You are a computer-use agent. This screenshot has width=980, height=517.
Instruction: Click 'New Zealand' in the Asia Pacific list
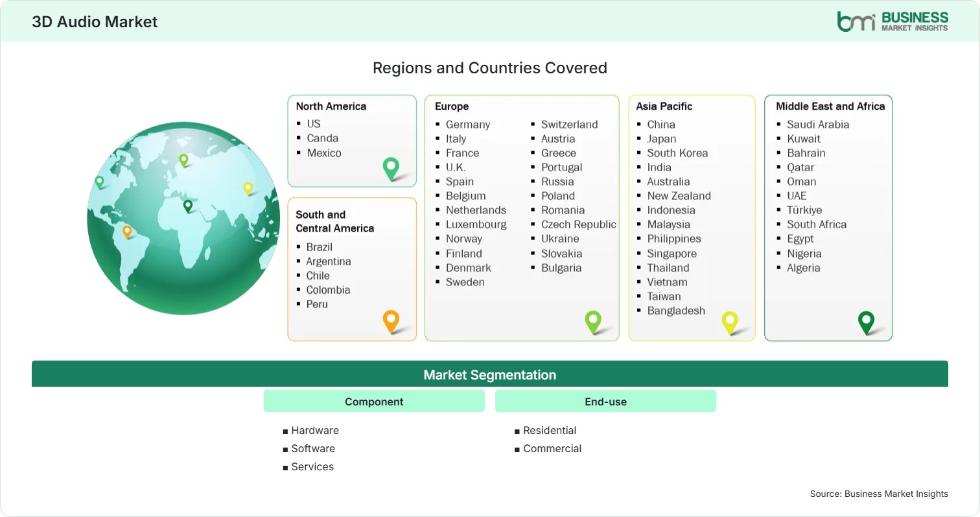tap(679, 195)
